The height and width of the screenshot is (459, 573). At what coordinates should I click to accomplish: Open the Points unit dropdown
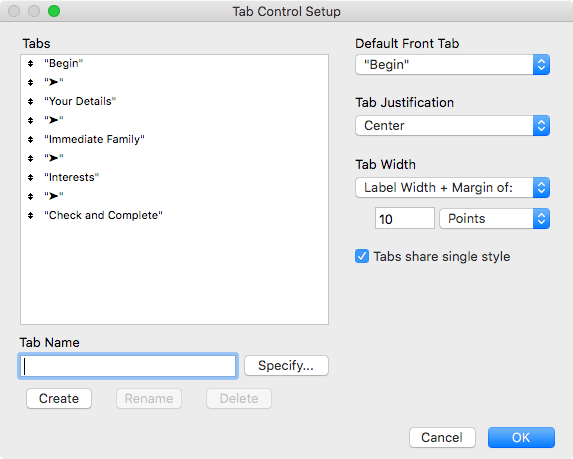(x=494, y=219)
